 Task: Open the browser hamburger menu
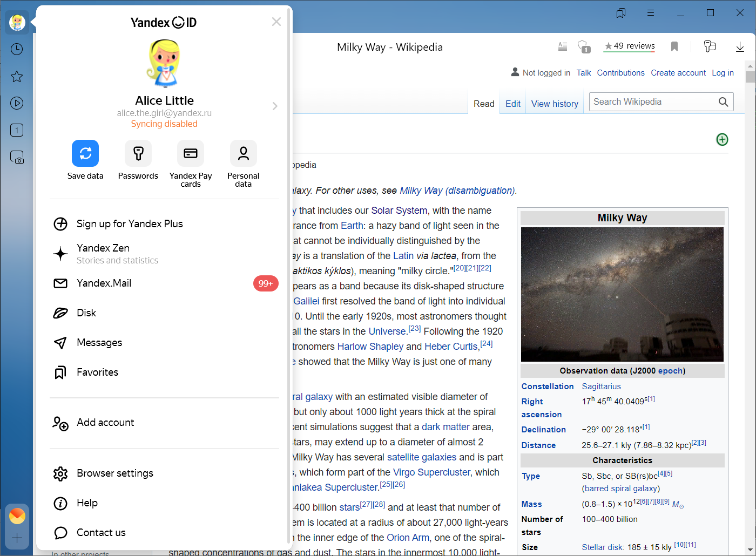pyautogui.click(x=651, y=13)
